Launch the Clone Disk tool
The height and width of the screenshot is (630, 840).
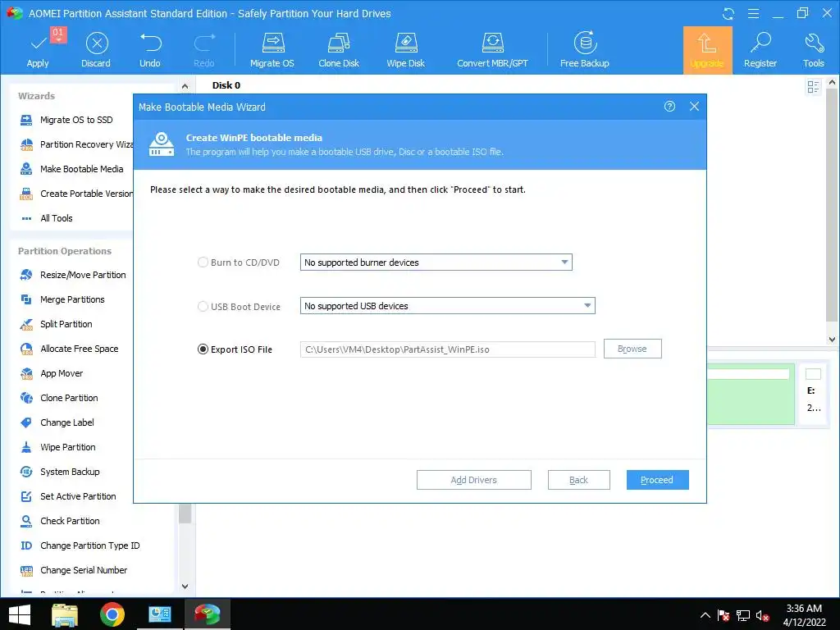[x=339, y=50]
